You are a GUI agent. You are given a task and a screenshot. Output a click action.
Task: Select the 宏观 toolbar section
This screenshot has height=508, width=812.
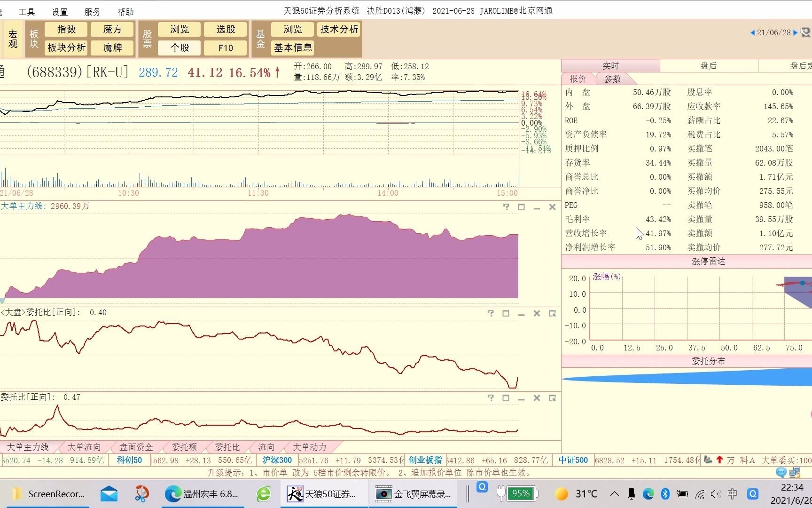tap(13, 39)
